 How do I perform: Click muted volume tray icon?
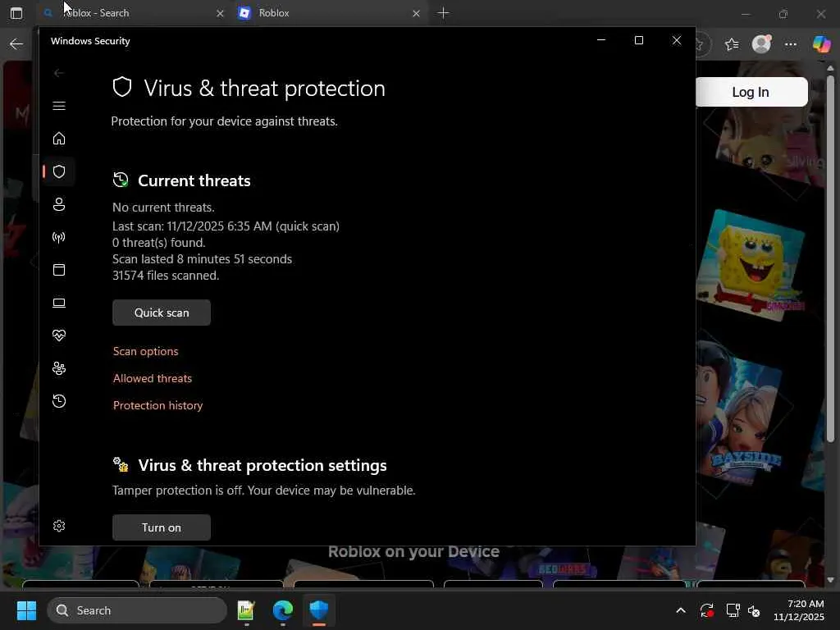coord(754,610)
